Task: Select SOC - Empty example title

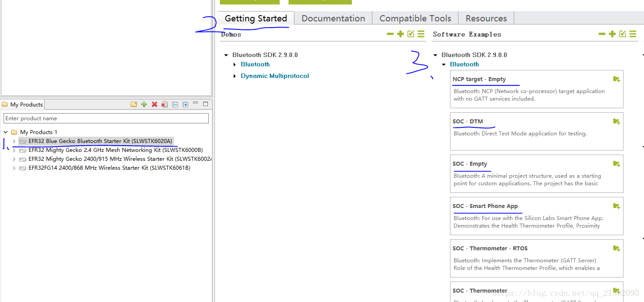Action: pyautogui.click(x=470, y=163)
